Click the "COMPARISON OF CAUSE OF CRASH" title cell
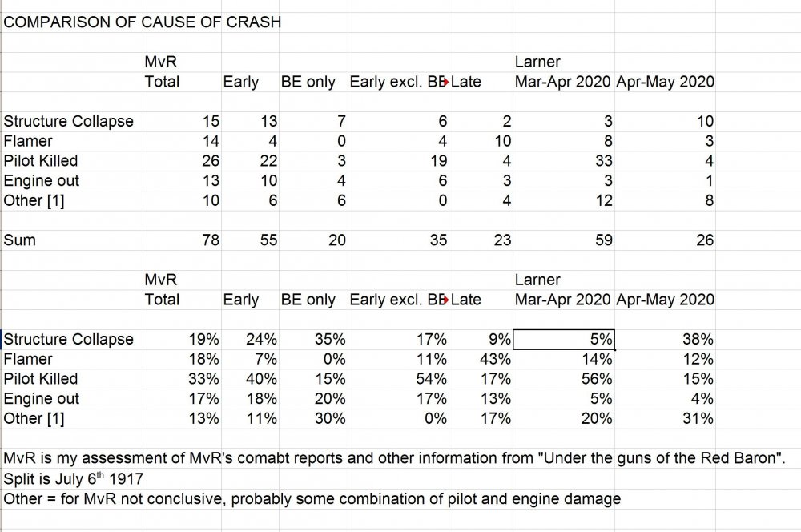 pos(143,22)
